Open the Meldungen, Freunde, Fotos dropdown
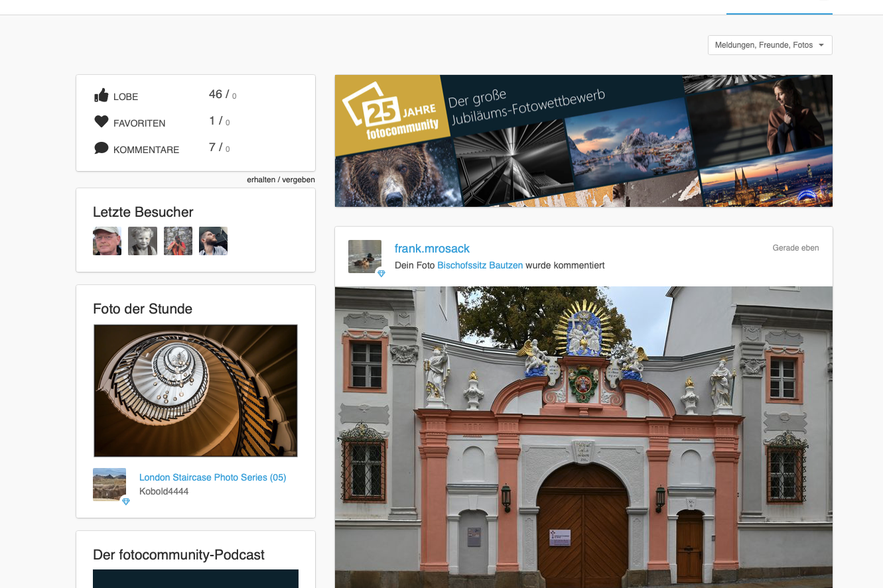Screen dimensions: 883x588 pos(770,45)
